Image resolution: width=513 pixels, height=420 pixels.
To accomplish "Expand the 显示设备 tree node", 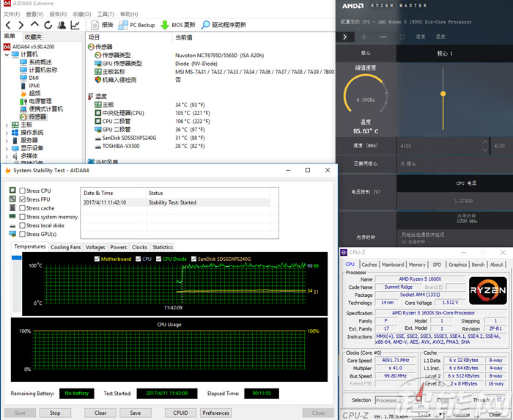I will click(7, 148).
